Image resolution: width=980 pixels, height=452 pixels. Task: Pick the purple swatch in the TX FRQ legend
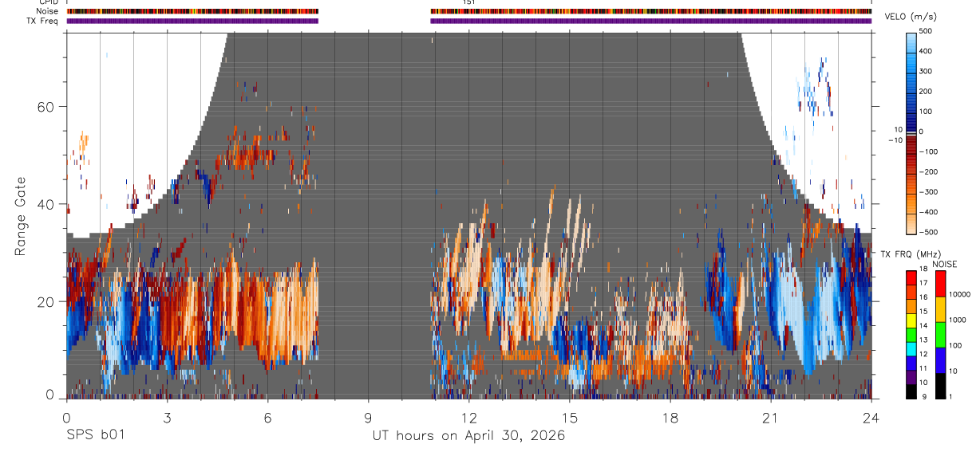click(x=911, y=377)
